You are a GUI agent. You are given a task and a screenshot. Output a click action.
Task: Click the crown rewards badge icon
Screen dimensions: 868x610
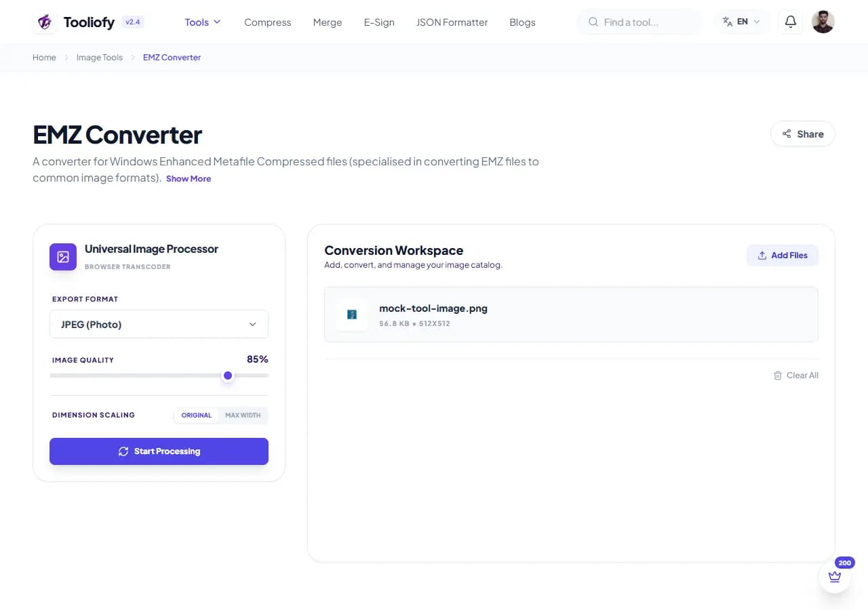835,577
